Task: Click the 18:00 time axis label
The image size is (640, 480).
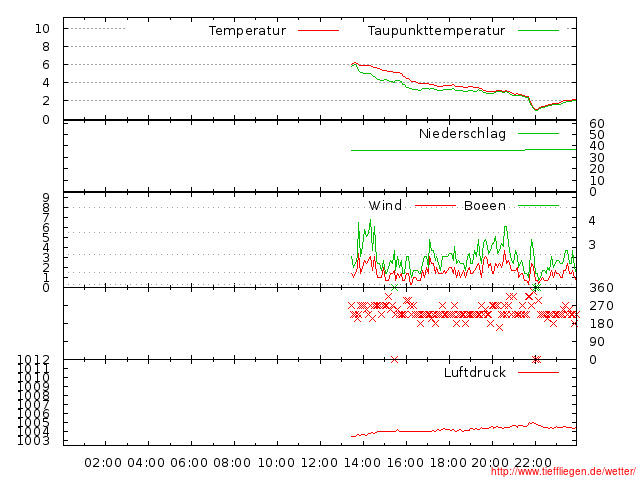Action: point(448,463)
